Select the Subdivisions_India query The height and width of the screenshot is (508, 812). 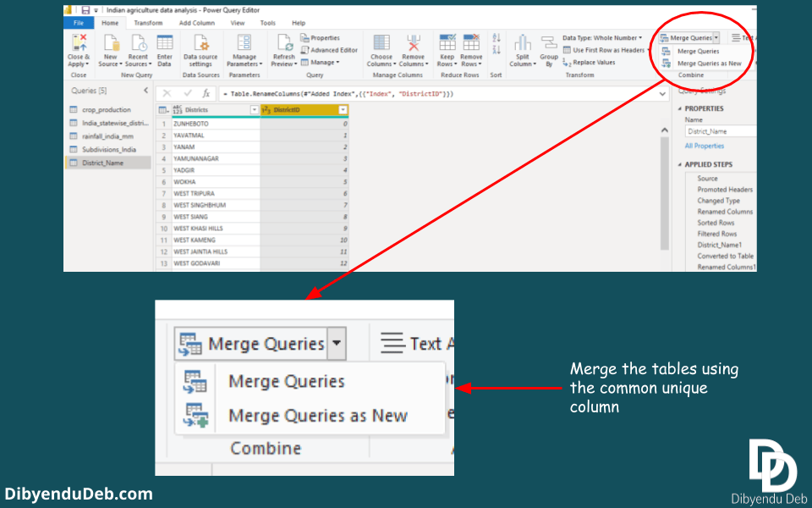click(x=108, y=149)
